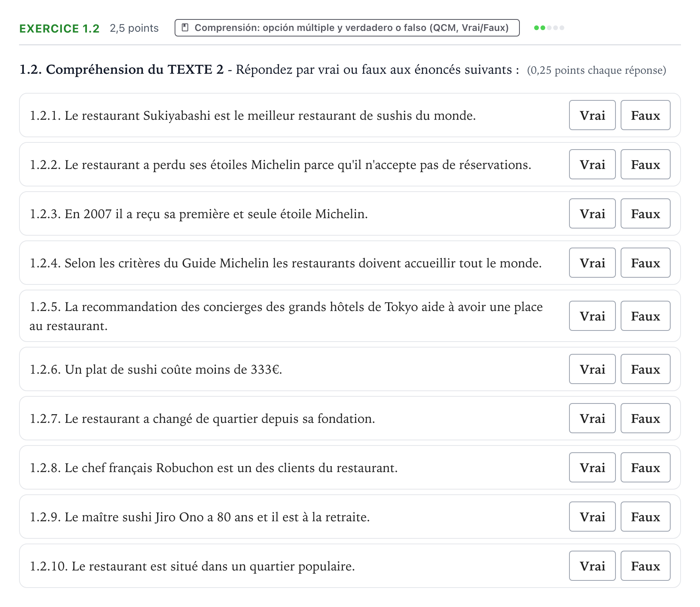Answer Vrai for 1.2.6 sushi price 333€
This screenshot has height=607, width=700.
tap(592, 369)
